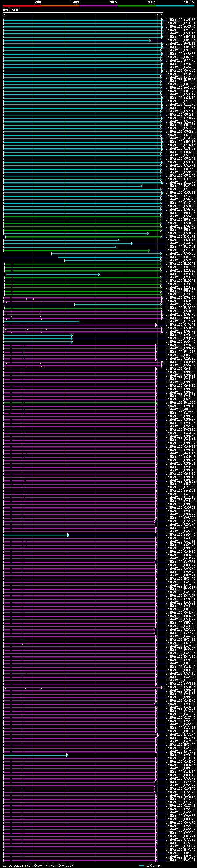Open hit UniRef100_A1L2K7

coord(180,183)
